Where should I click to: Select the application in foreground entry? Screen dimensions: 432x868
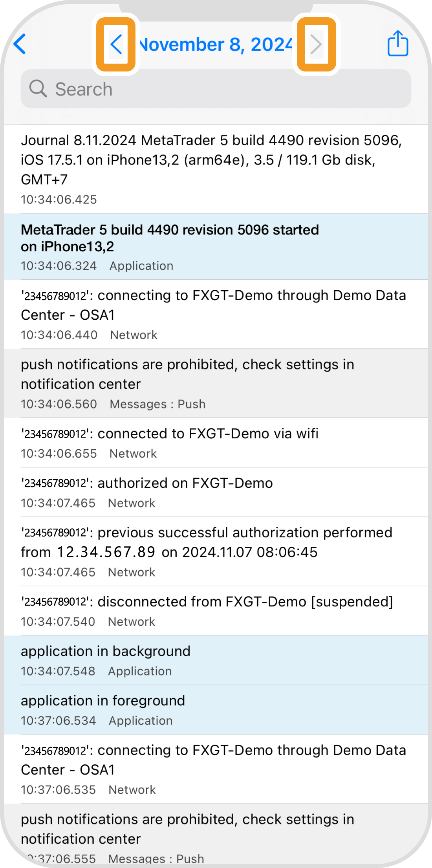point(216,710)
